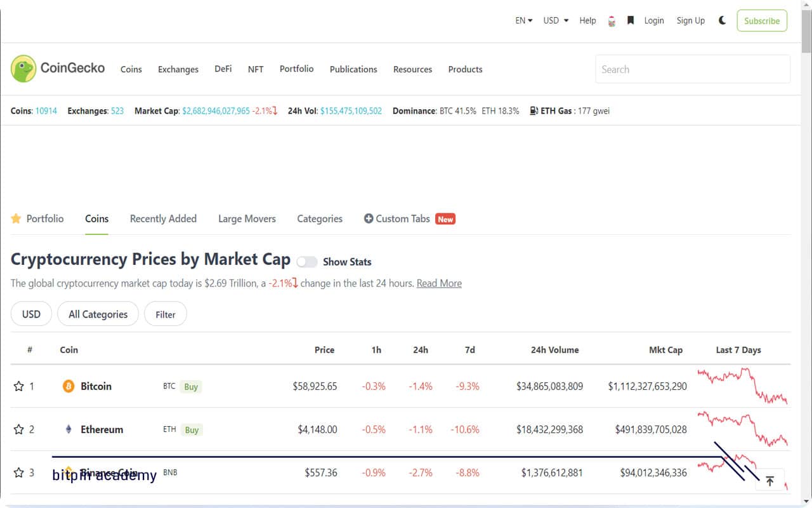
Task: Toggle dark mode moon icon
Action: tap(722, 20)
